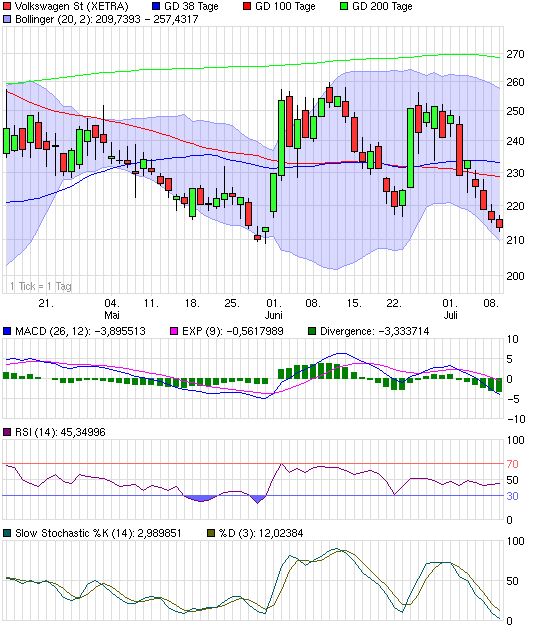Click the purple RSI (14) swatch
The width and height of the screenshot is (545, 642).
point(7,432)
